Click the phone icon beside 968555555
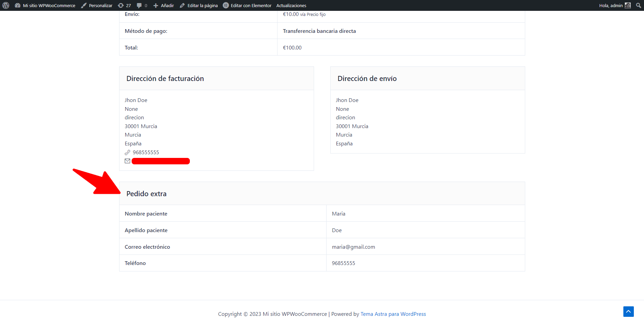 coord(127,152)
